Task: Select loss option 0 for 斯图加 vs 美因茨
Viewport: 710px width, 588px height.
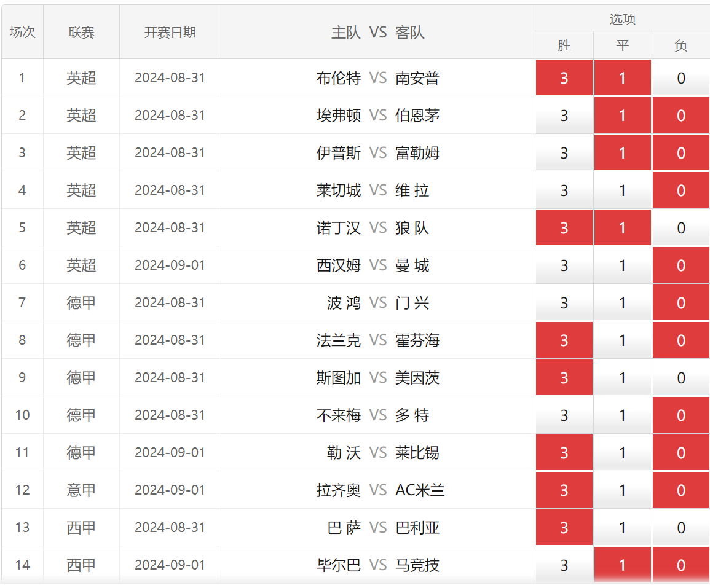Action: [x=681, y=377]
